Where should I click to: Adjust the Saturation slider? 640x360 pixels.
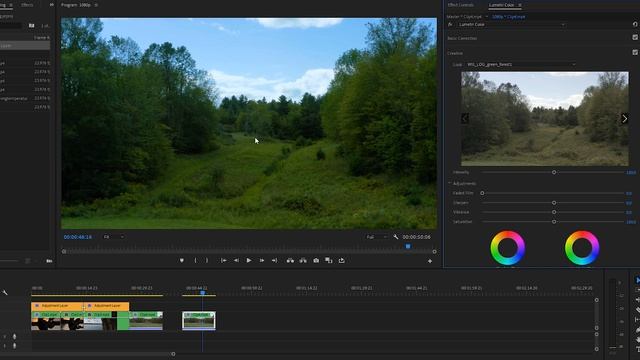[x=554, y=222]
